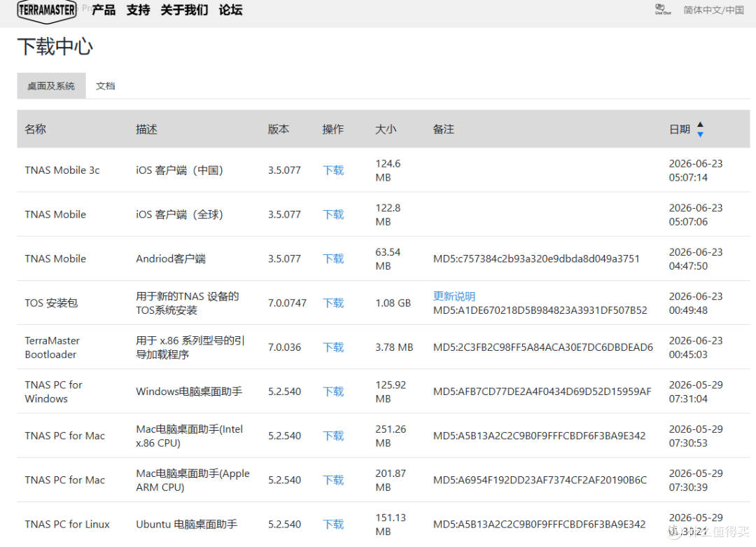The image size is (756, 547).
Task: Select MD5 2C3FB2C98FF5A84ACA30E7DC6DBDEAD6 text
Action: coord(543,347)
